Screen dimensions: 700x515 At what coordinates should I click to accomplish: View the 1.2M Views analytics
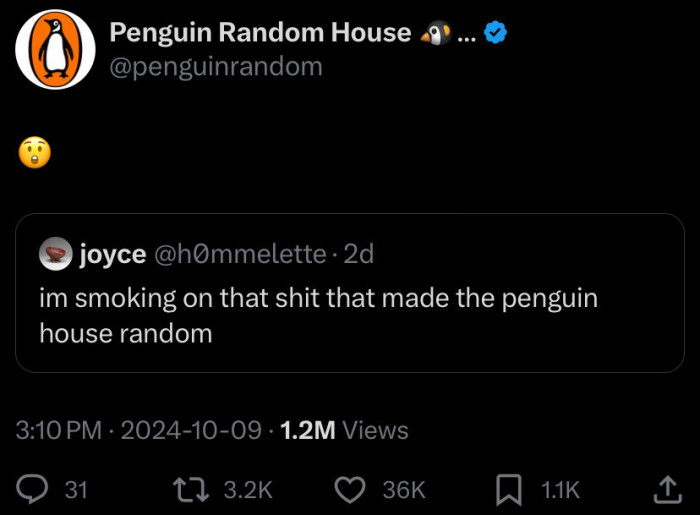coord(344,430)
